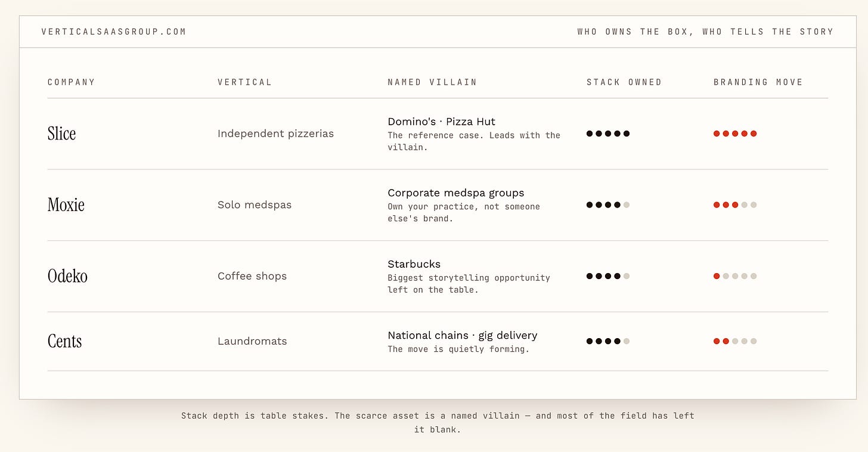Screen dimensions: 868x452
Task: Click Odeko's stack owned dot rating
Action: click(608, 276)
